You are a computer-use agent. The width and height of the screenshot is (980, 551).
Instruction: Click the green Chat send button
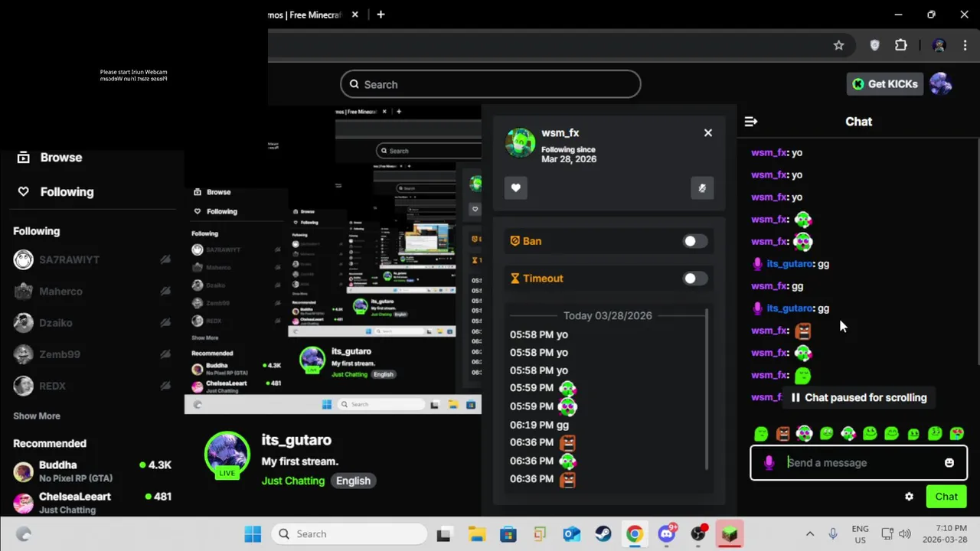946,497
